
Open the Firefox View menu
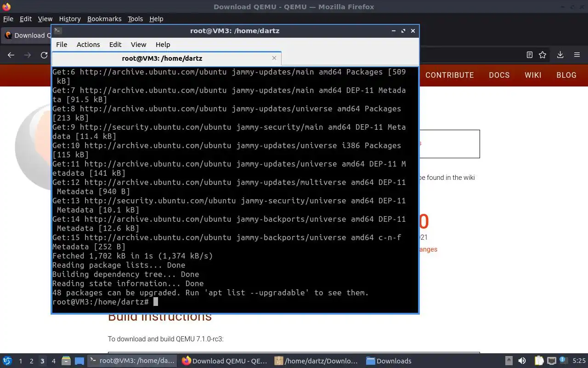tap(45, 19)
